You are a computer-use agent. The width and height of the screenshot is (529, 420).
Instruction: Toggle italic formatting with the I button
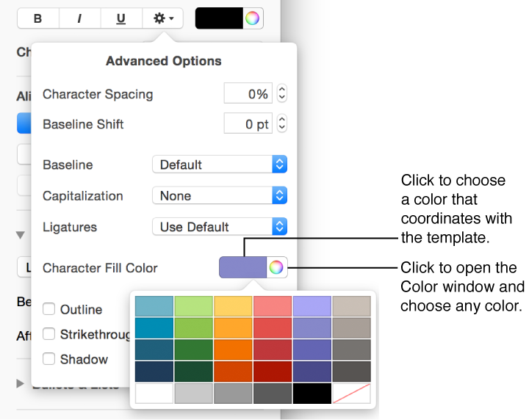(x=79, y=18)
